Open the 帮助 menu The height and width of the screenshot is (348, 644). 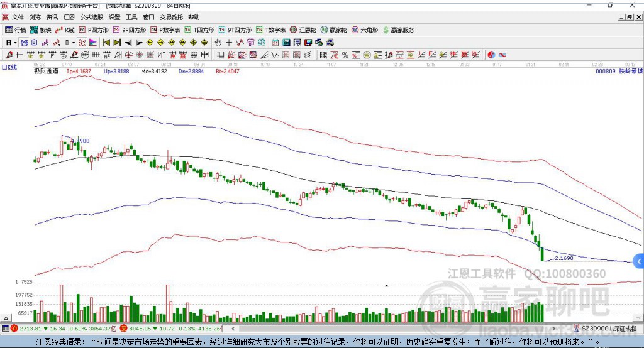pyautogui.click(x=194, y=17)
